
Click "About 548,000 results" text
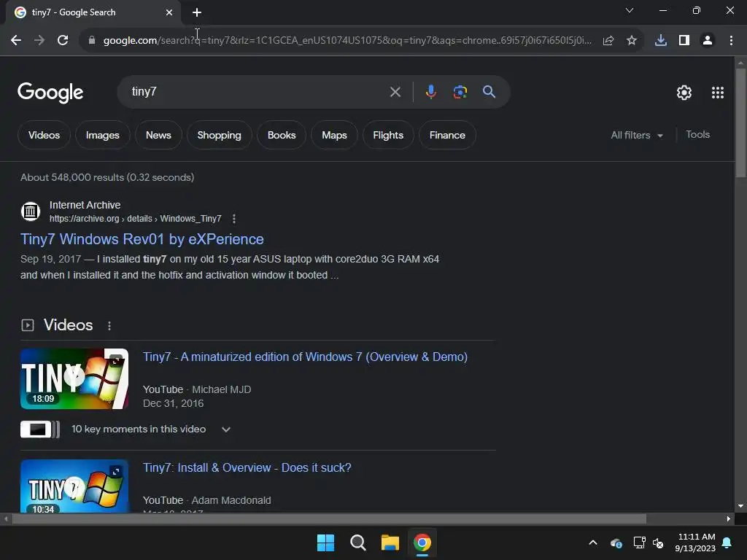(72, 178)
